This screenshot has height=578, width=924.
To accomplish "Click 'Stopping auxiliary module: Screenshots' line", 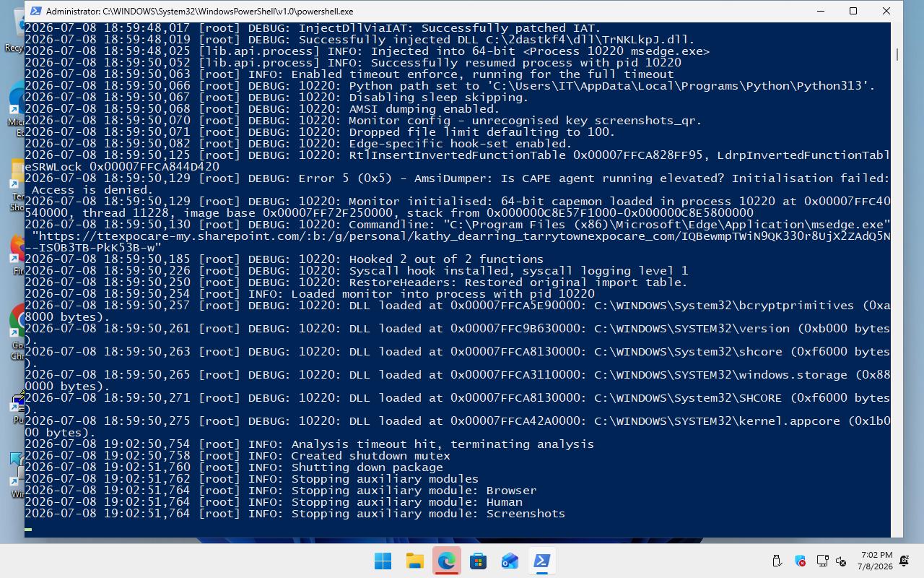I will [x=295, y=514].
